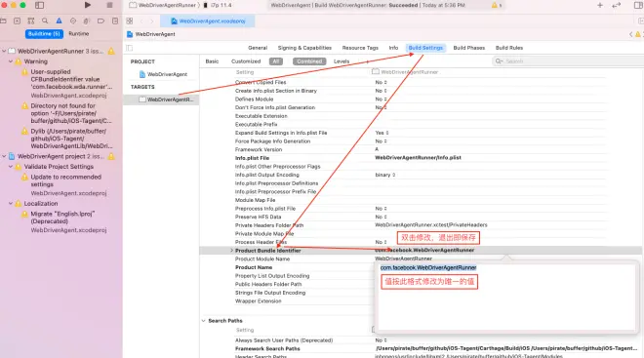This screenshot has height=358, width=644.
Task: Toggle the navigator sidebar visibility
Action: [39, 5]
